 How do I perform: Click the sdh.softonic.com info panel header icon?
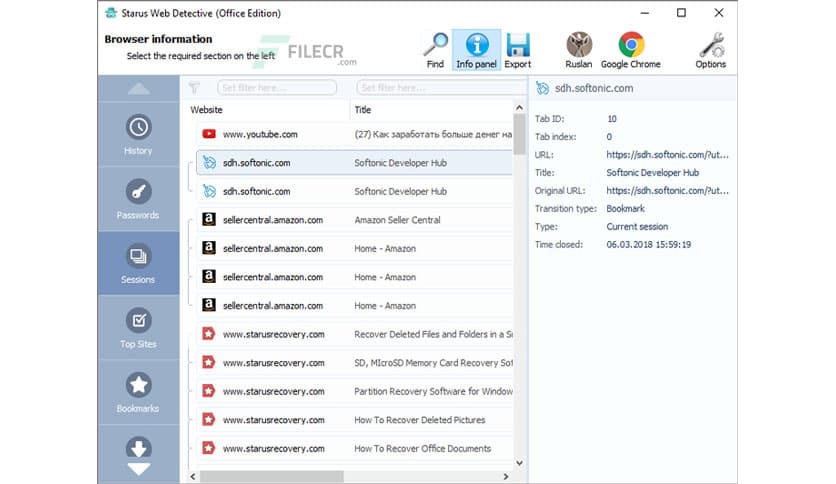coord(542,88)
